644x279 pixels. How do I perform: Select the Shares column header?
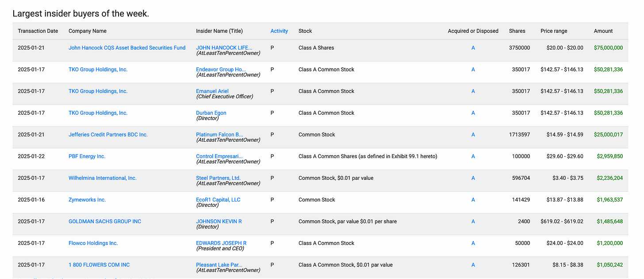517,31
